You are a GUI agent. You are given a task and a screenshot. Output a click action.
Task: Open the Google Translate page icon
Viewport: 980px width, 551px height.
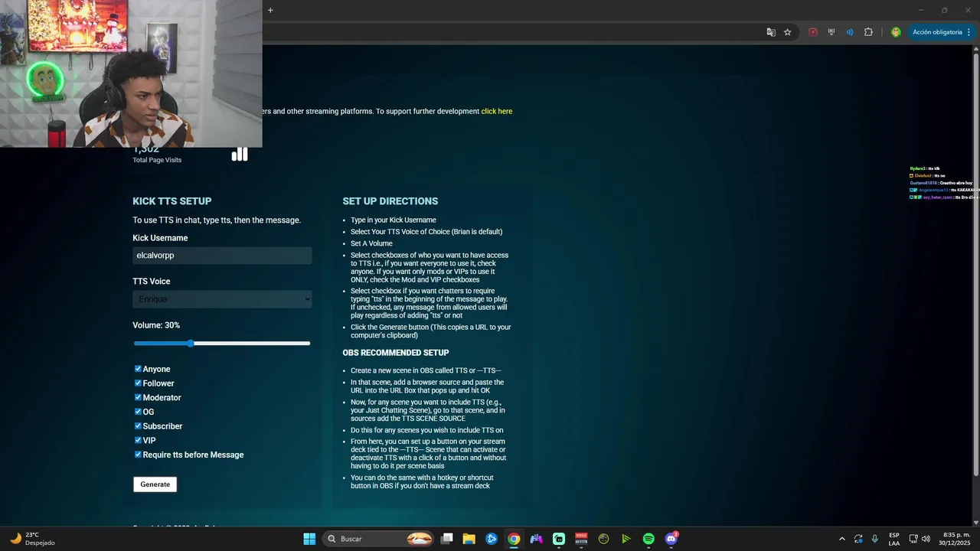point(771,32)
